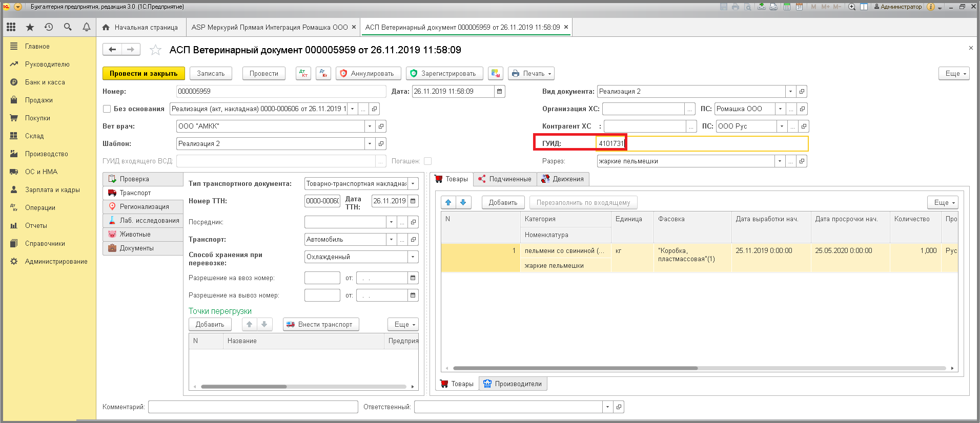Screen dimensions: 980x423
Task: Open the History icon in top panel
Action: 49,27
